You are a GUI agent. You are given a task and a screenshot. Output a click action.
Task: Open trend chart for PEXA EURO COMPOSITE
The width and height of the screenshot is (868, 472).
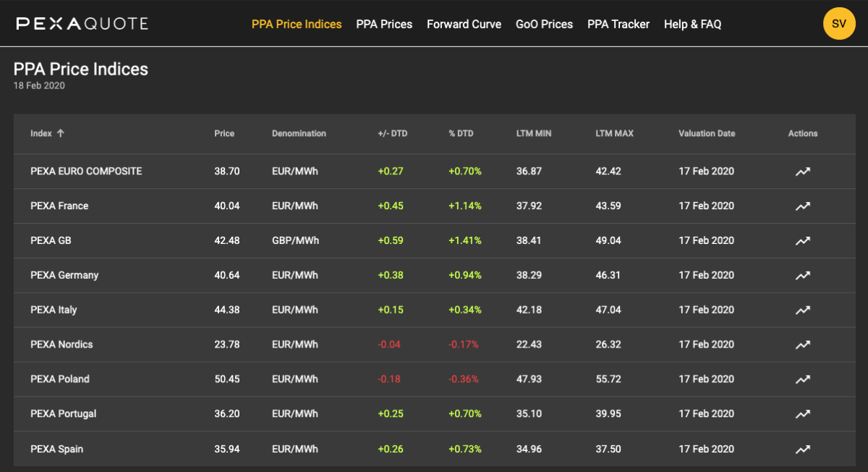[x=802, y=172]
